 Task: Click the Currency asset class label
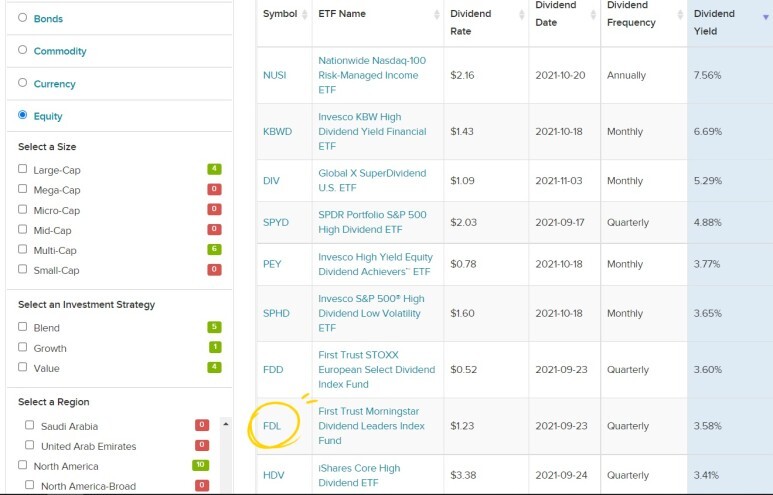click(x=55, y=84)
